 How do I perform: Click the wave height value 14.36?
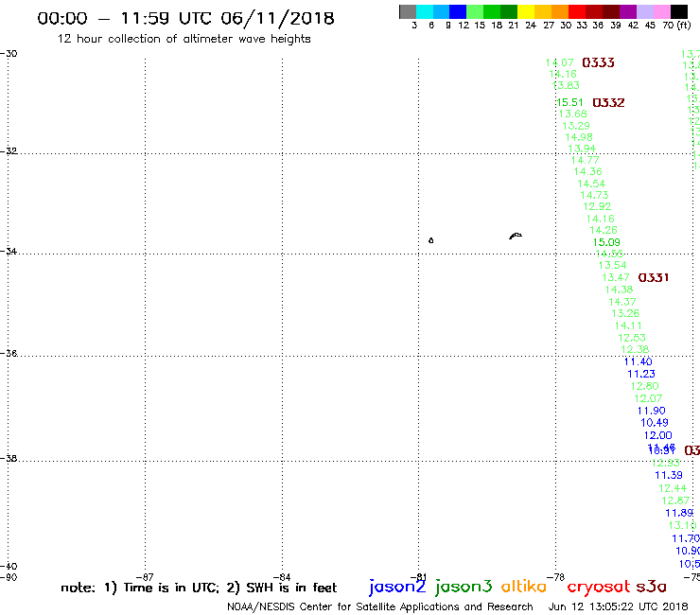pos(588,172)
